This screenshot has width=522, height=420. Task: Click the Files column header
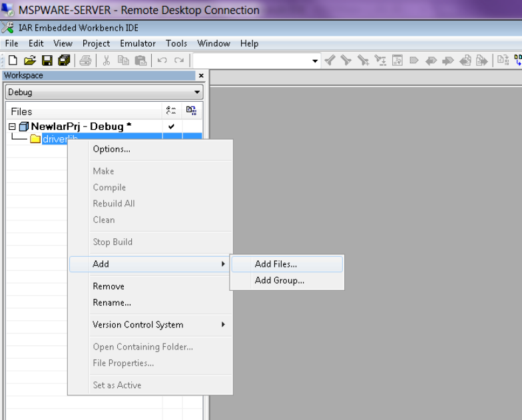pyautogui.click(x=84, y=111)
